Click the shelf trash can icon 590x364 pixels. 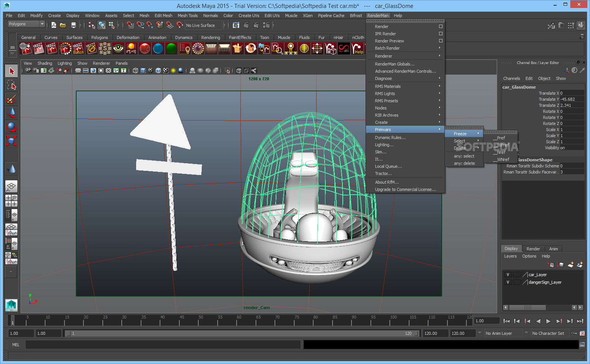tap(582, 36)
